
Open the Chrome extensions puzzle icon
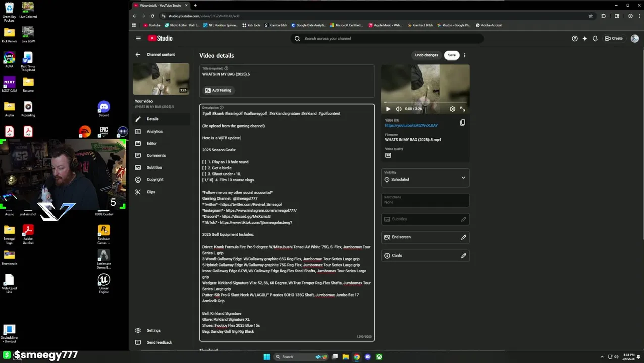point(603,16)
